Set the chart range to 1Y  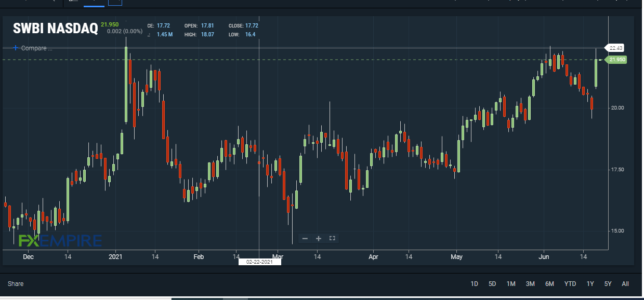[590, 284]
